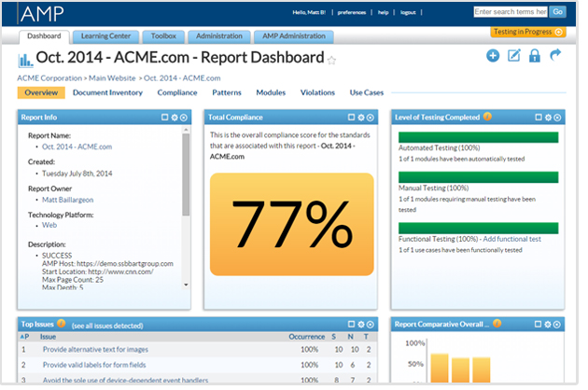Select the Use Cases sub-tab

[x=367, y=92]
